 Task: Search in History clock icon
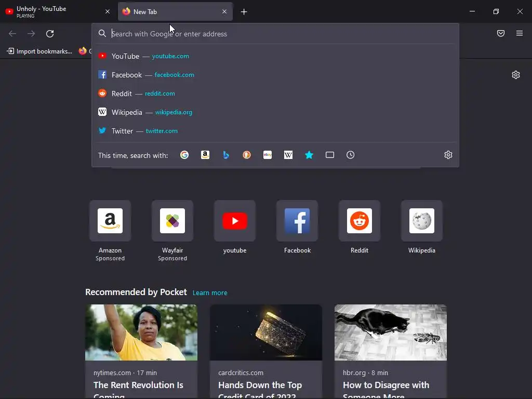coord(351,155)
